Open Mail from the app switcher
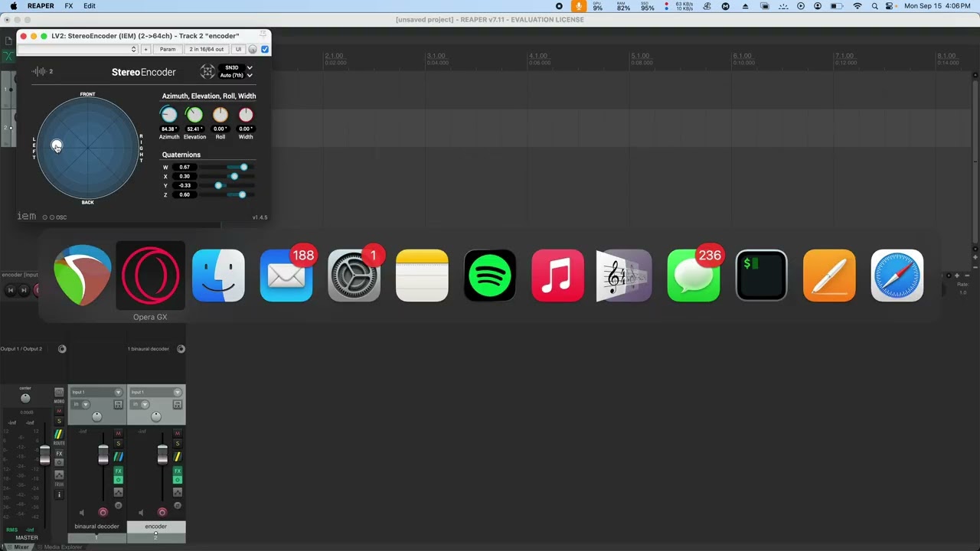980x551 pixels. 286,275
